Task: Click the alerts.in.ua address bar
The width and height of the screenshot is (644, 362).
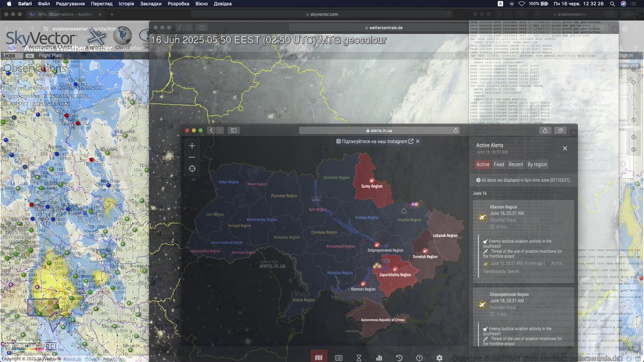Action: [x=379, y=130]
